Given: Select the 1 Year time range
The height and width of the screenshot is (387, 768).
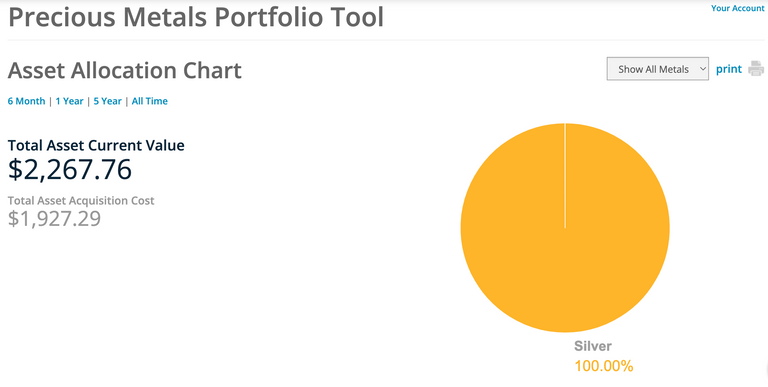Looking at the screenshot, I should click(x=69, y=101).
